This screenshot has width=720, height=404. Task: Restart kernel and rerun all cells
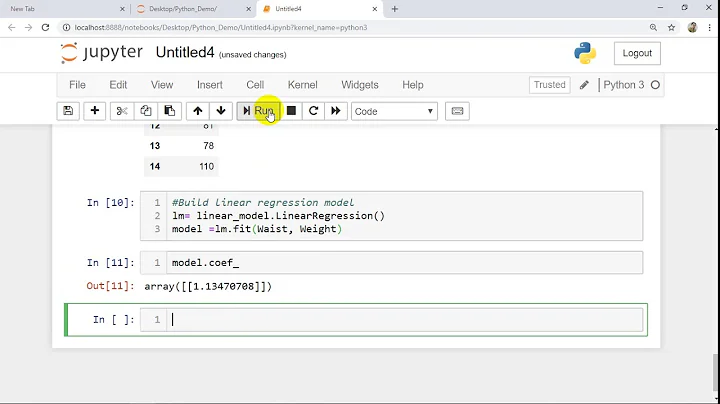click(x=336, y=111)
